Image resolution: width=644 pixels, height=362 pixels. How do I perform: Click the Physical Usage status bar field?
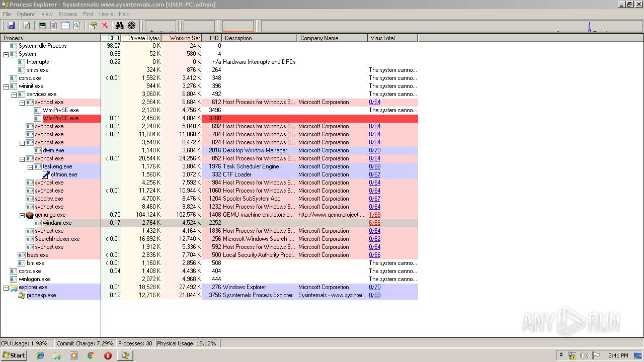187,343
